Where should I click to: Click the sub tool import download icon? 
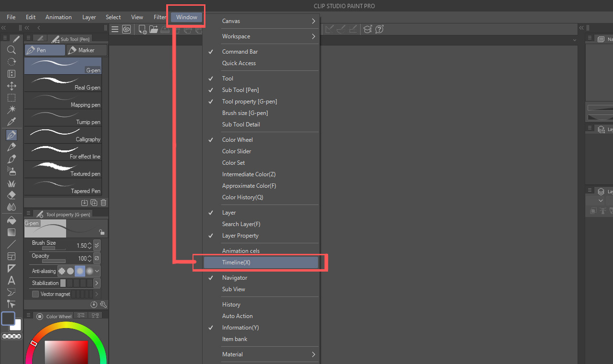(84, 203)
